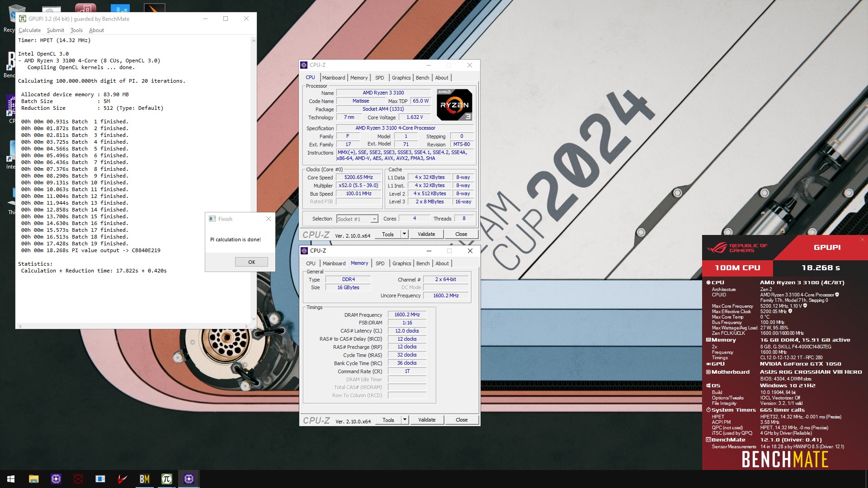Click Close button in the lower CPU-Z window
The width and height of the screenshot is (868, 488).
tap(462, 420)
